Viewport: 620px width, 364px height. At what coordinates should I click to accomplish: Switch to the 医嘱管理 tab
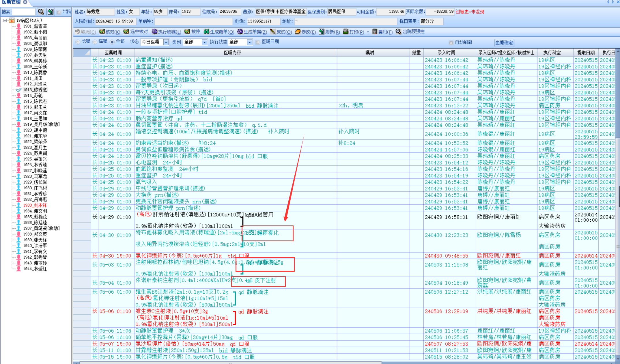coord(12,2)
